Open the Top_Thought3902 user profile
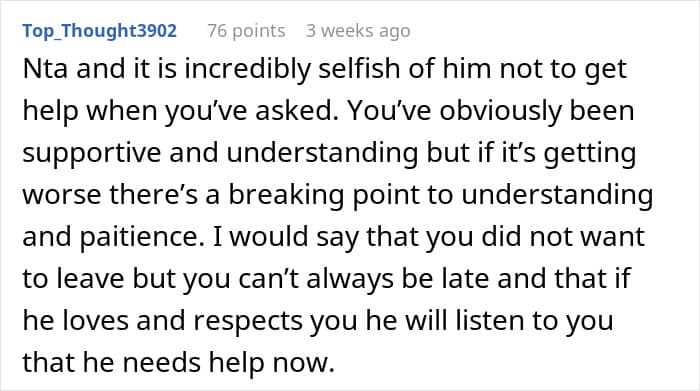700x391 pixels. pyautogui.click(x=100, y=31)
